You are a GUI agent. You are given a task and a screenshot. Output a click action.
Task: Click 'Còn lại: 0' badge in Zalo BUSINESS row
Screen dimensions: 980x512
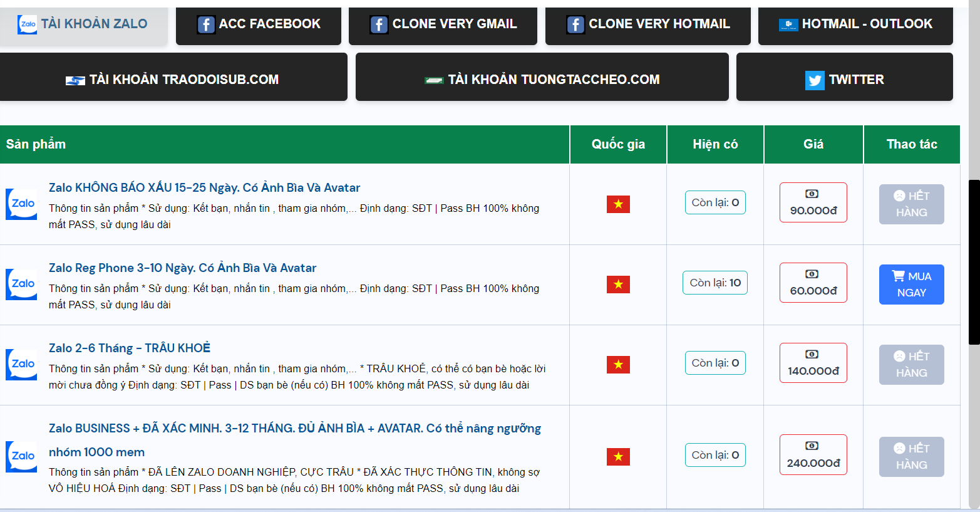[715, 455]
